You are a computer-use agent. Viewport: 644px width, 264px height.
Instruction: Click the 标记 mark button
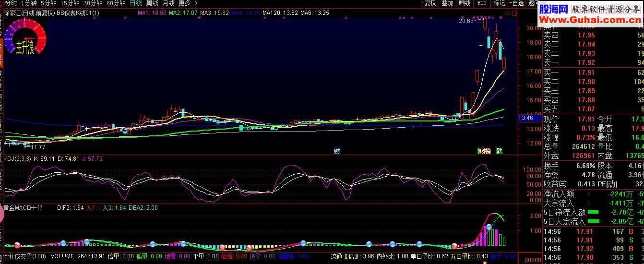coord(499,3)
